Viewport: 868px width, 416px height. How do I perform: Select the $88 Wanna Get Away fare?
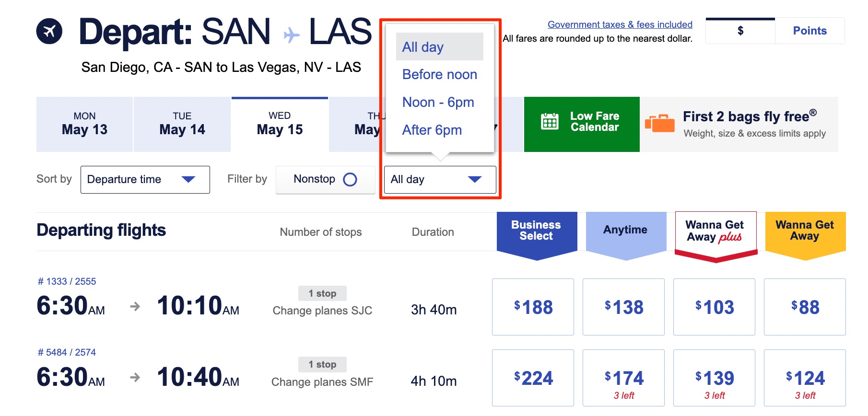tap(805, 307)
